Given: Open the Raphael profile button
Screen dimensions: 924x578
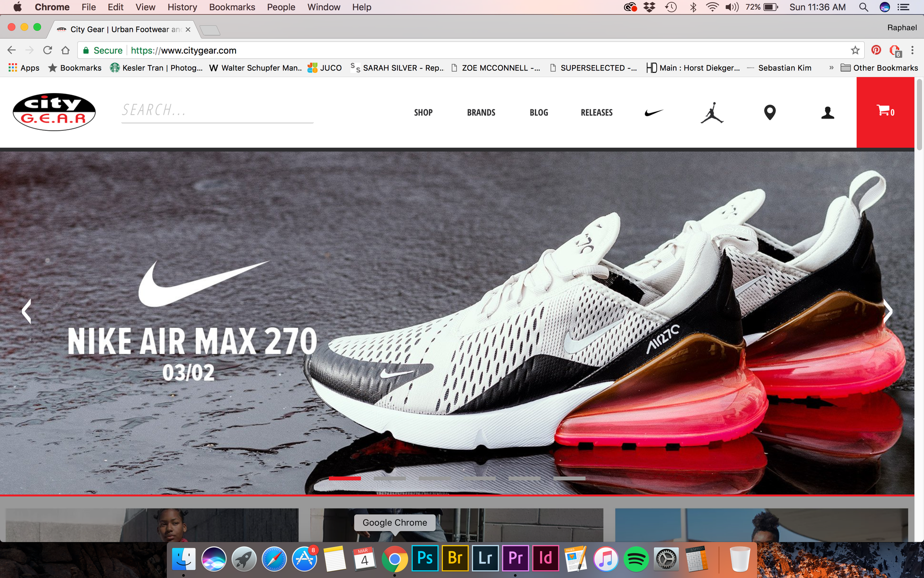Looking at the screenshot, I should coord(902,27).
